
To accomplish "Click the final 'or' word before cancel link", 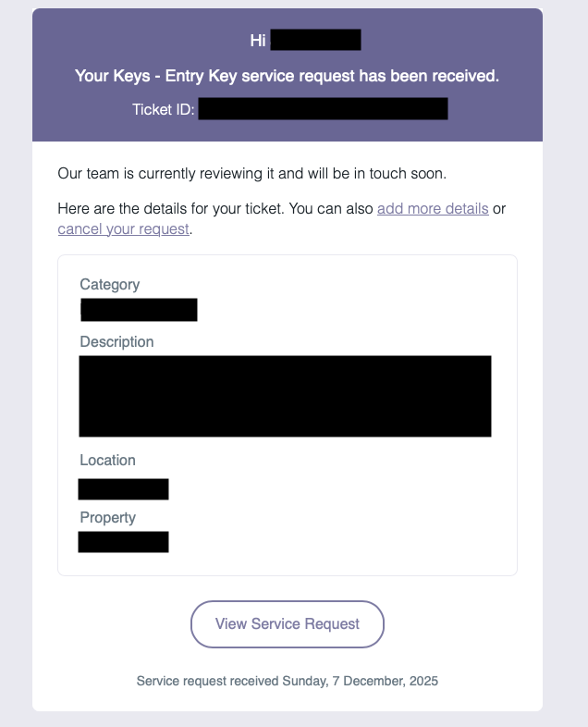I will coord(499,209).
